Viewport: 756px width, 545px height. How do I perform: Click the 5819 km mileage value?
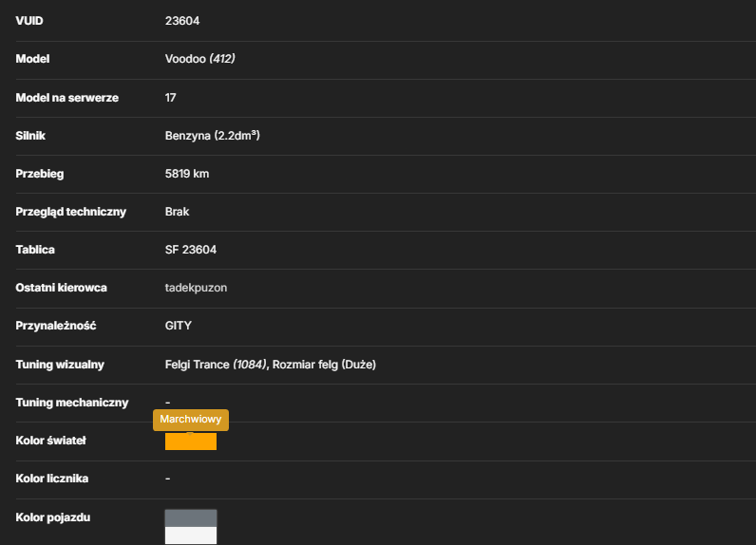(x=187, y=174)
